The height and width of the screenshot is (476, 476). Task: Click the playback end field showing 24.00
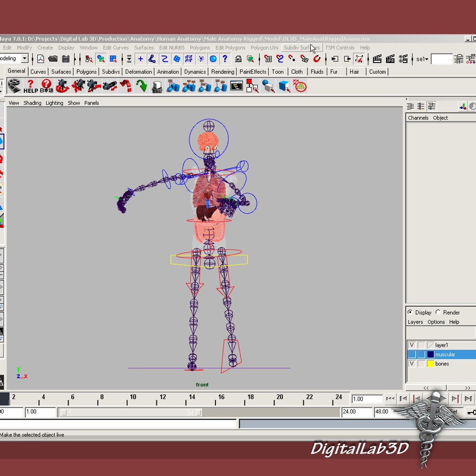pyautogui.click(x=357, y=412)
